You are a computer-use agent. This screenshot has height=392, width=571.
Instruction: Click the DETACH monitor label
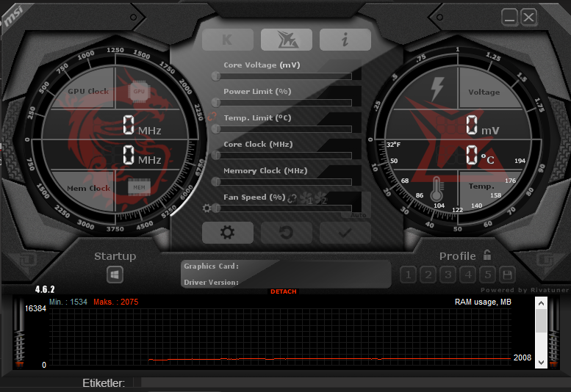point(284,291)
